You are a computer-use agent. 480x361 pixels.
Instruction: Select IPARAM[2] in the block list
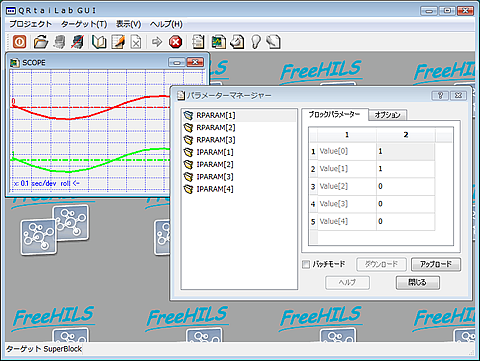239,165
